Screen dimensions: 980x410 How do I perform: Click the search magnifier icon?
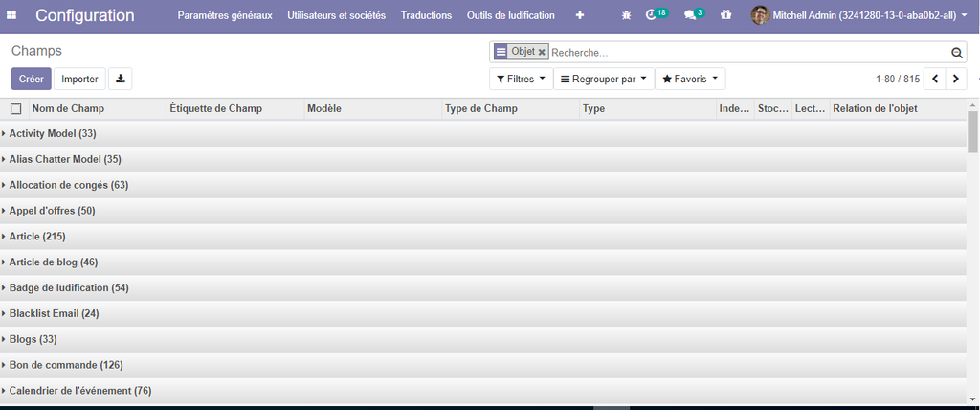[x=956, y=53]
